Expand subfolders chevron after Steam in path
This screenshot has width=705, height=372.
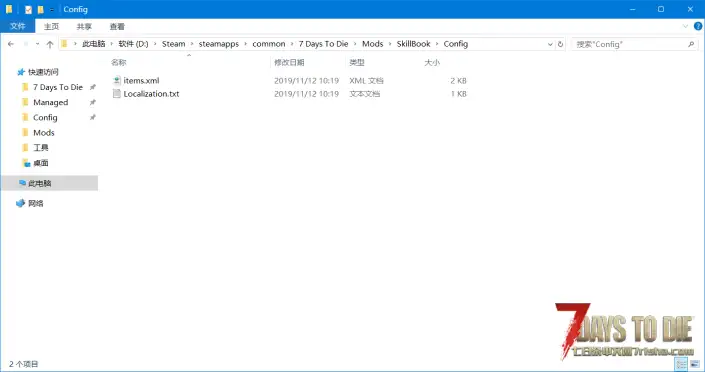[192, 44]
